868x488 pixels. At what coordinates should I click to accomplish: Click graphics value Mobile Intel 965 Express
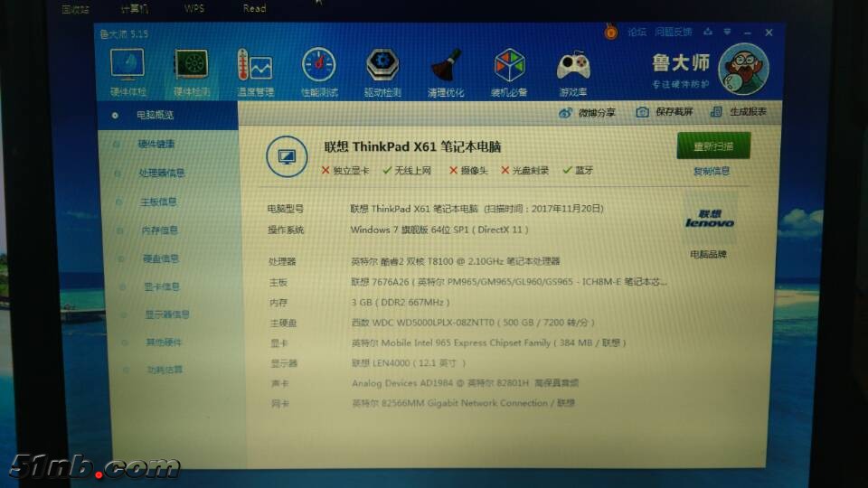pos(489,343)
